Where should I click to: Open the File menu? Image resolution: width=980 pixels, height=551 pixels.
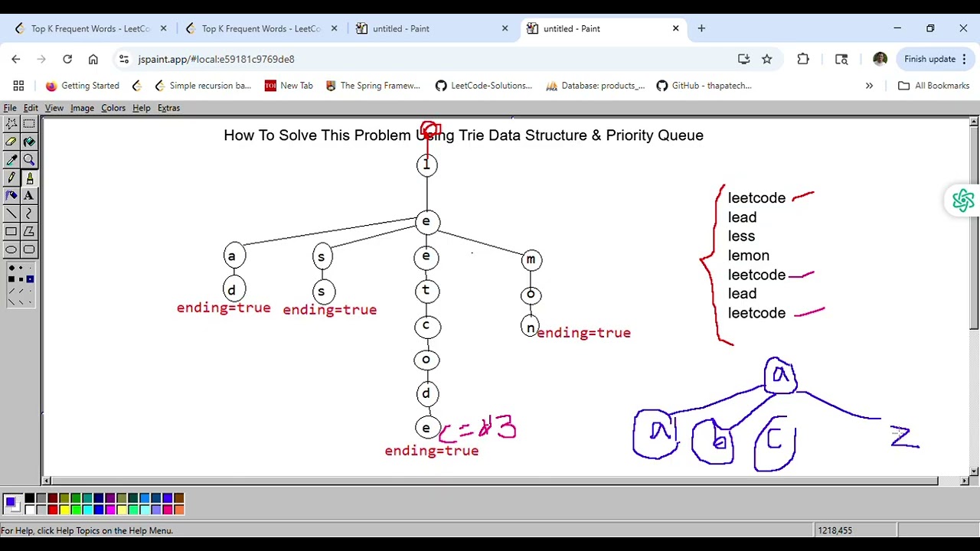pyautogui.click(x=10, y=108)
